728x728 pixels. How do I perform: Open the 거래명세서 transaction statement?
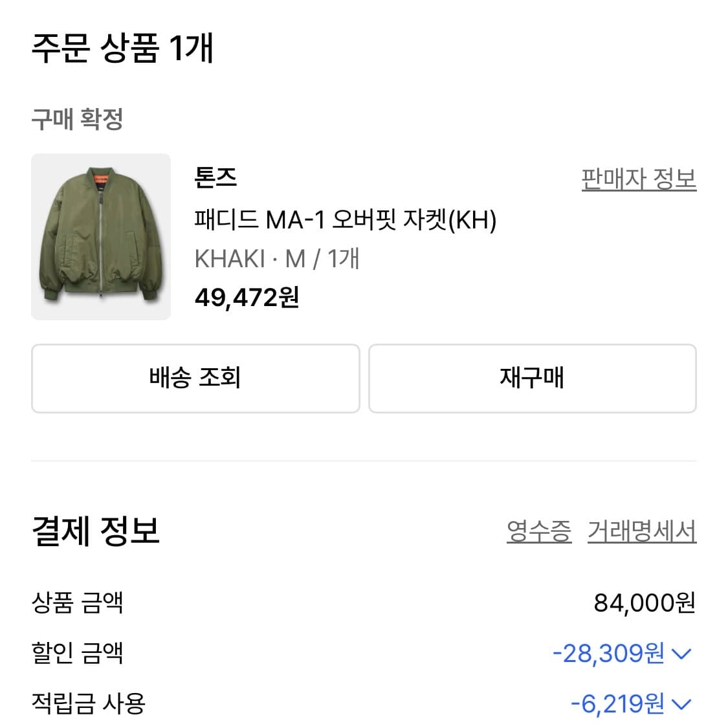(641, 532)
